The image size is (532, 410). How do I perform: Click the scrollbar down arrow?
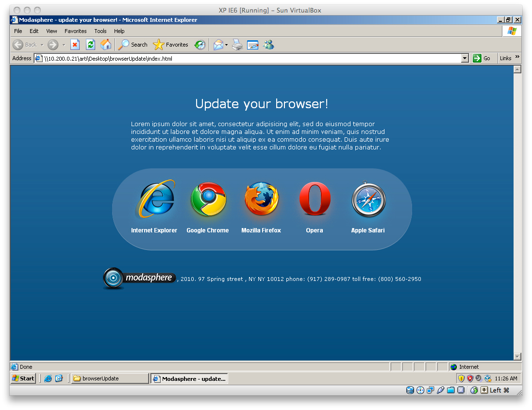(517, 357)
